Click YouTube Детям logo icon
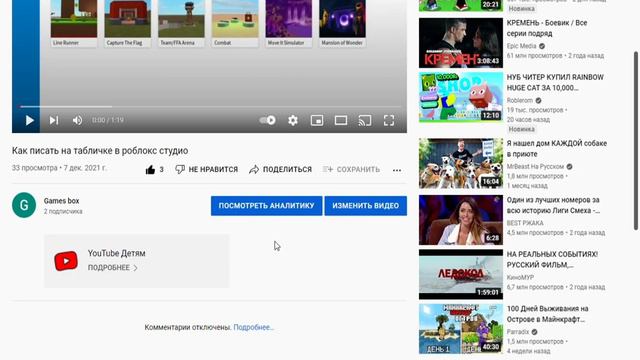This screenshot has width=640, height=360. pyautogui.click(x=66, y=261)
